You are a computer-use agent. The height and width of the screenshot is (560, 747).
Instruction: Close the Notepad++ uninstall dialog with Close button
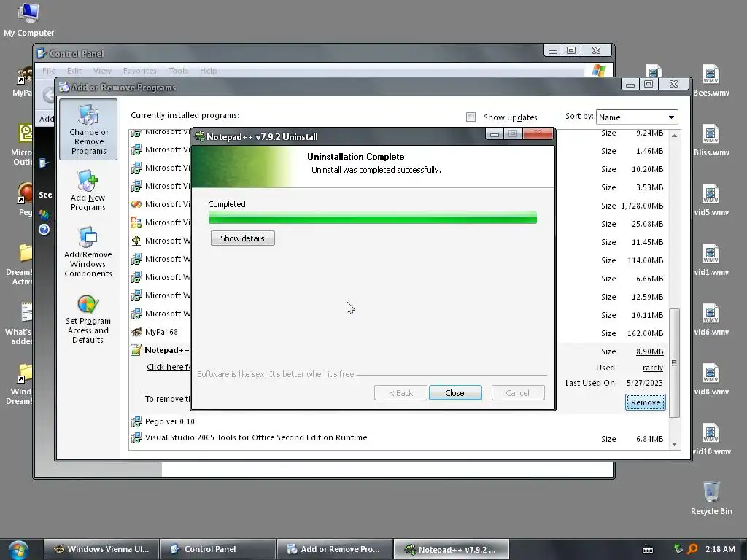(455, 393)
